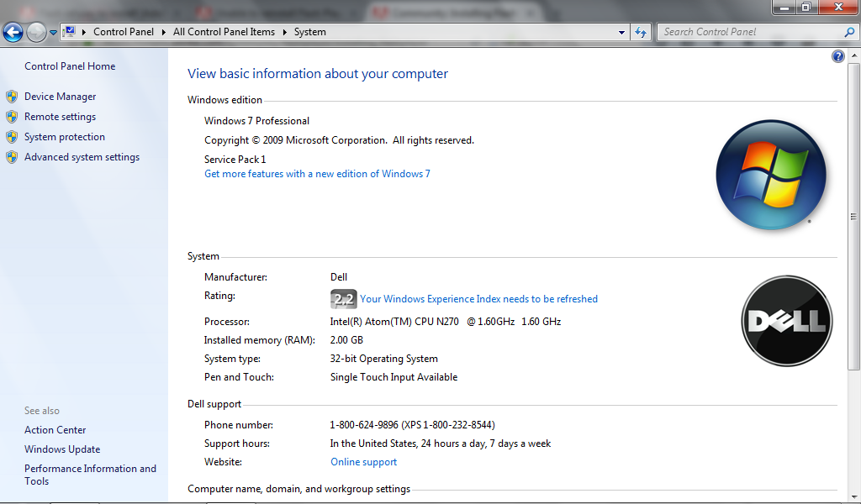Open System protection
861x504 pixels.
(x=64, y=137)
